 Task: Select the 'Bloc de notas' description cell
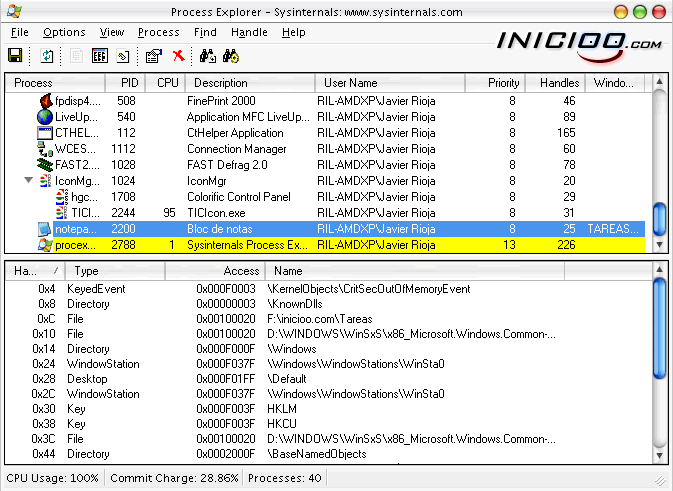(219, 229)
